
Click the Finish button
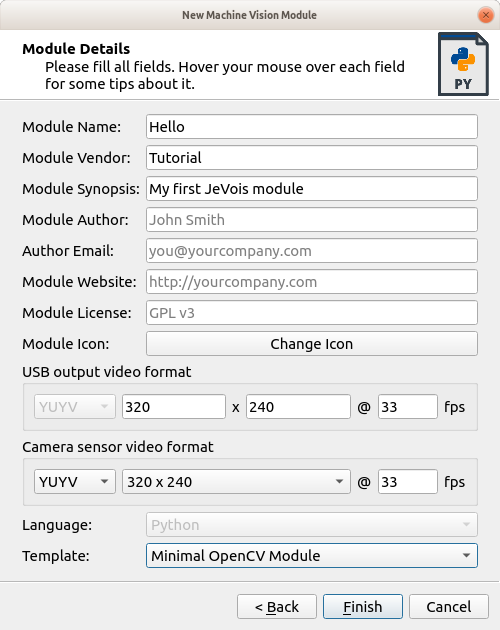(x=363, y=607)
